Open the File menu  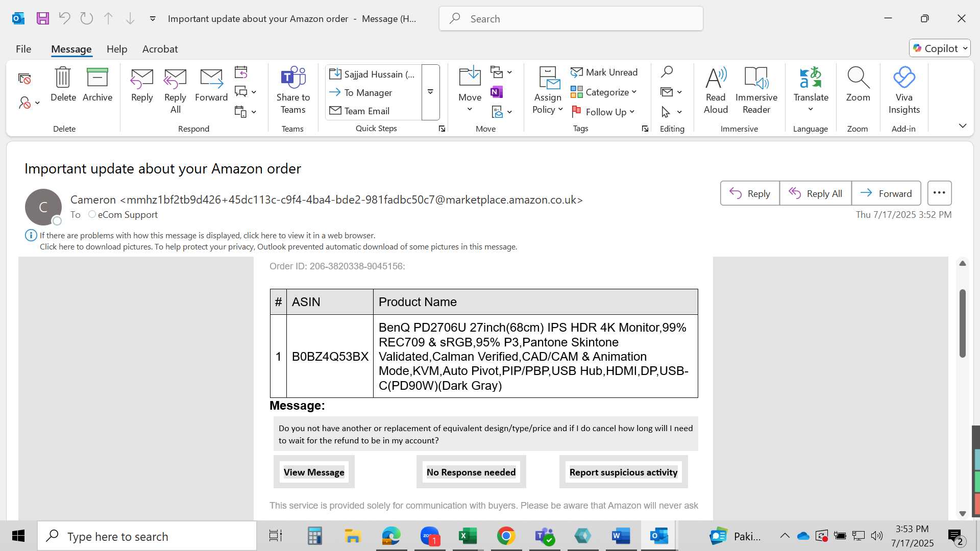pyautogui.click(x=23, y=49)
